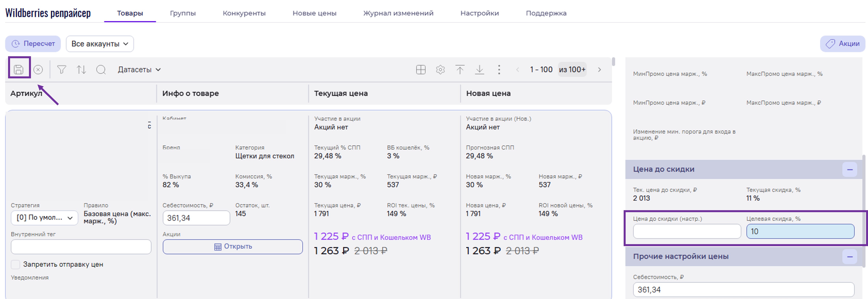The image size is (868, 299).
Task: Switch to the Конкуренты tab
Action: (x=244, y=13)
